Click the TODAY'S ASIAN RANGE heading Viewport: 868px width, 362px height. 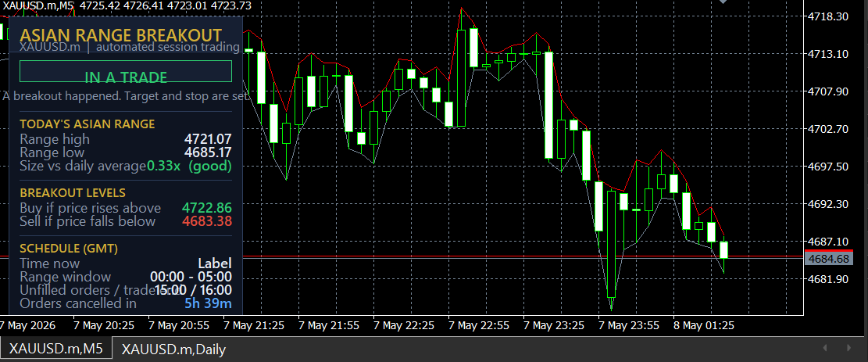(88, 124)
